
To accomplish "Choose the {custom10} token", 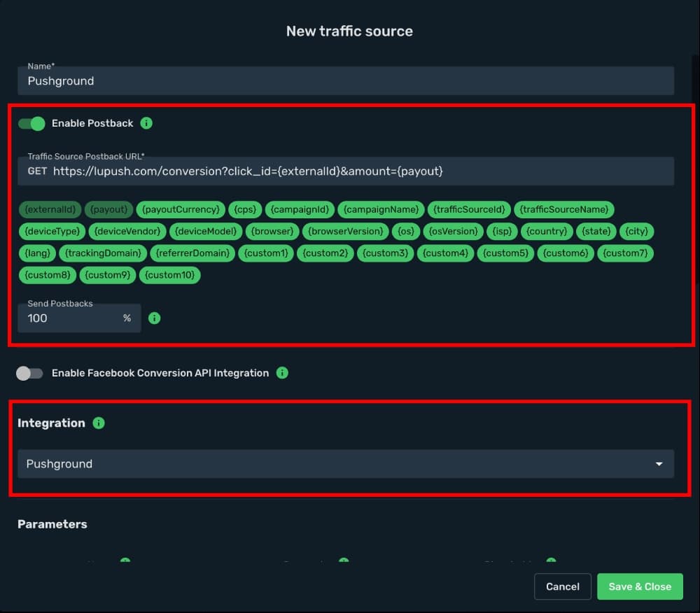I will pos(169,275).
